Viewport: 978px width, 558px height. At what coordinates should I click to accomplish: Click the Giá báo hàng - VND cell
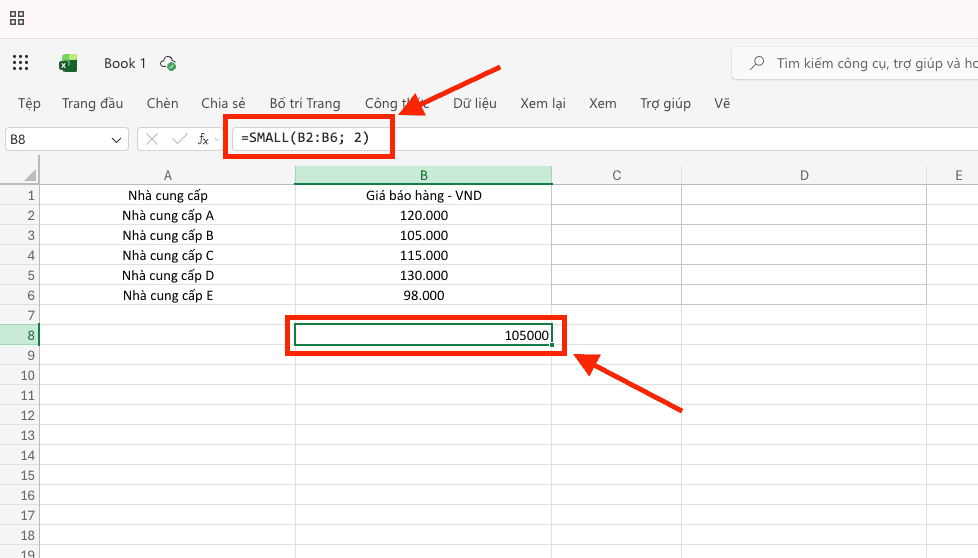pyautogui.click(x=424, y=195)
